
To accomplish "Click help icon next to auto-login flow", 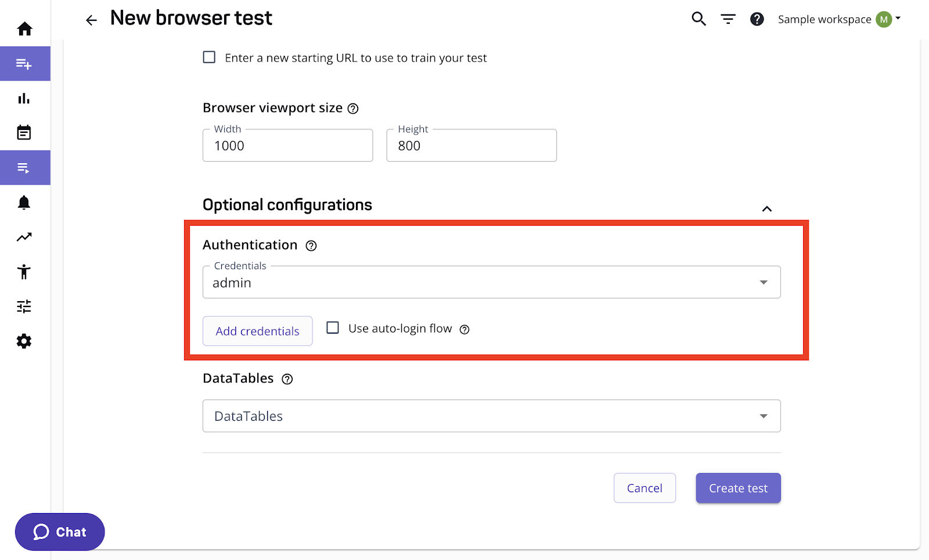I will [x=464, y=330].
